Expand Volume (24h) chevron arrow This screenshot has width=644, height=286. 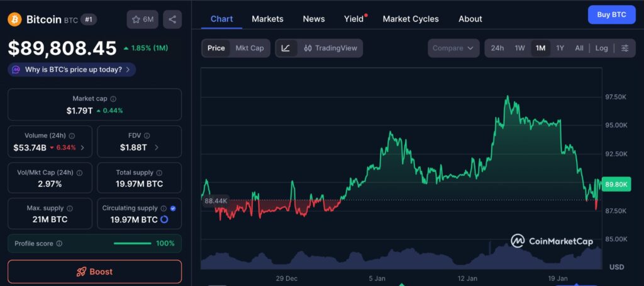tap(82, 148)
